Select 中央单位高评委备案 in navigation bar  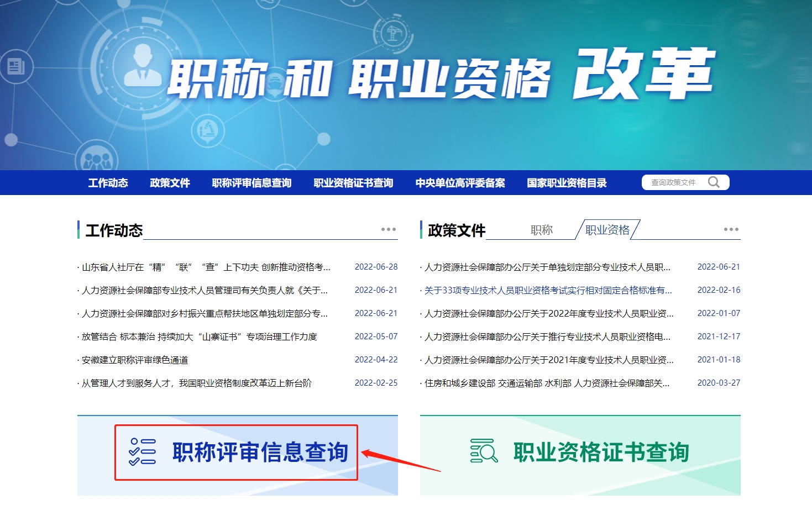click(460, 183)
